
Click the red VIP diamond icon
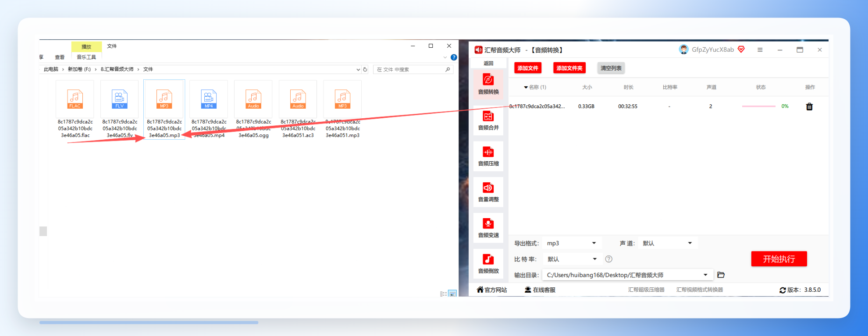(741, 50)
